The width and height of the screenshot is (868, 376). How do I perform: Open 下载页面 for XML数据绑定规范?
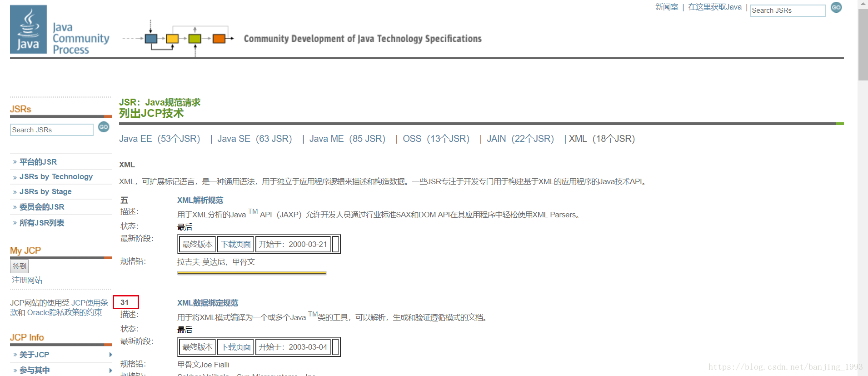tap(236, 347)
